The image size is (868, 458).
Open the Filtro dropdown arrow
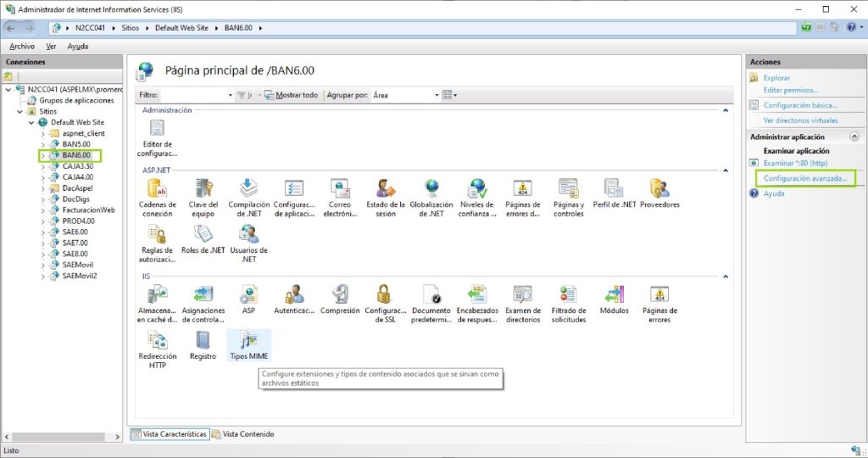(231, 95)
